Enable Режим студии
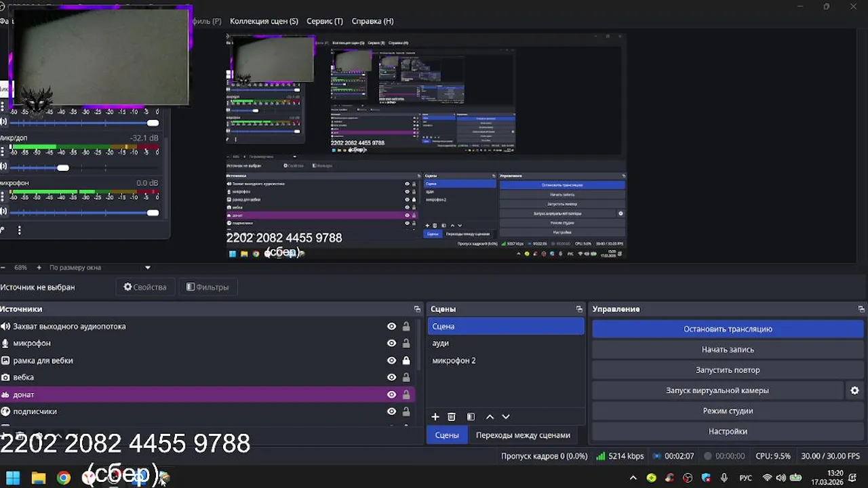Viewport: 868px width, 488px height. pos(728,411)
